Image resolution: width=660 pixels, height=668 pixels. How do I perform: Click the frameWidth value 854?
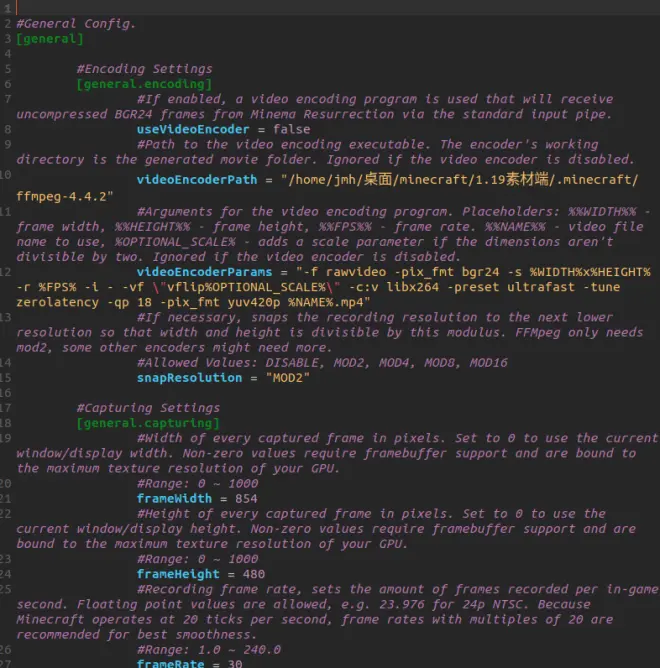(x=246, y=499)
